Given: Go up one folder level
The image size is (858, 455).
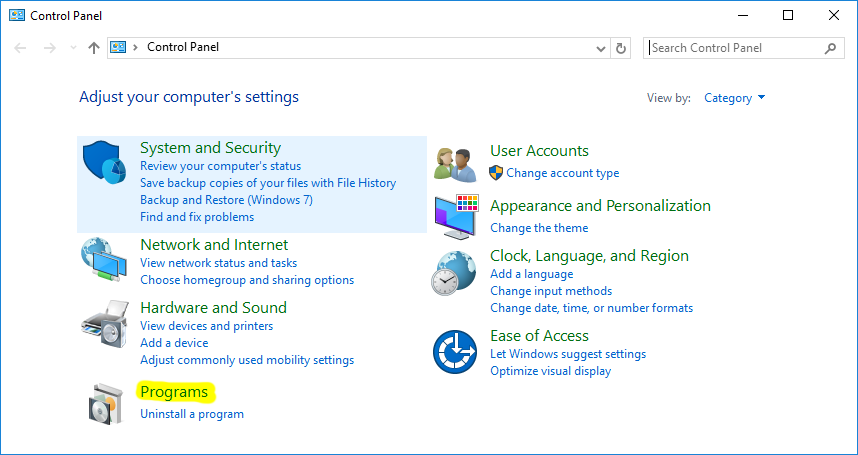Looking at the screenshot, I should coord(94,48).
